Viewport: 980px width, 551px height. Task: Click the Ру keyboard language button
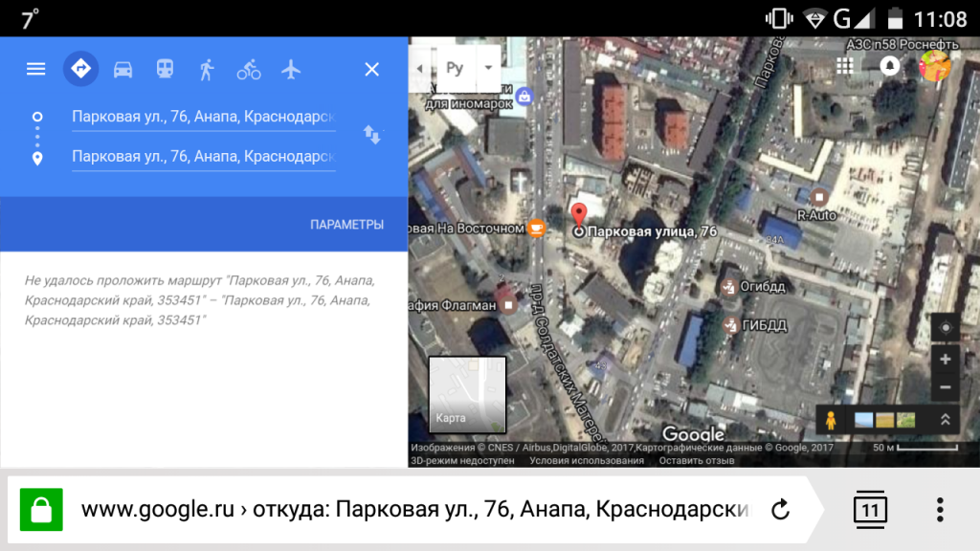455,68
